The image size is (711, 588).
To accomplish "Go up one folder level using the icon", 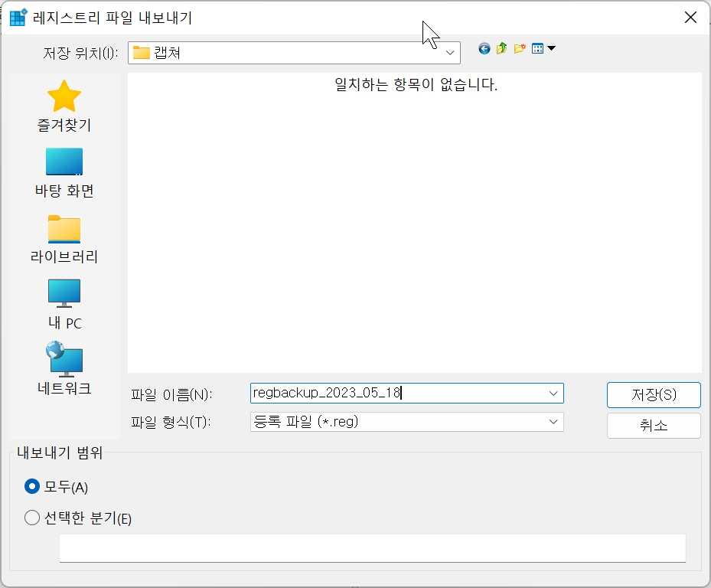I will 501,48.
